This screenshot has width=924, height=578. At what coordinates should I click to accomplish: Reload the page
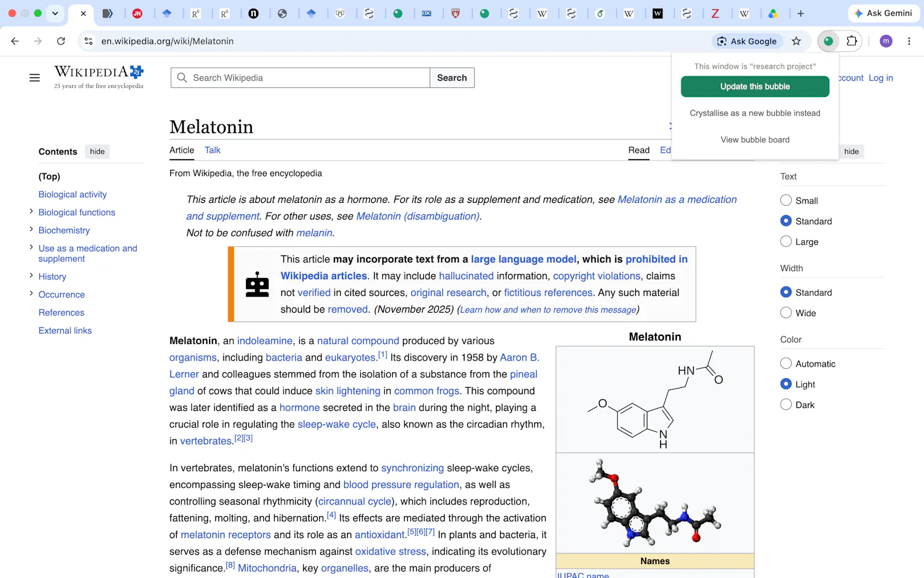(x=61, y=41)
